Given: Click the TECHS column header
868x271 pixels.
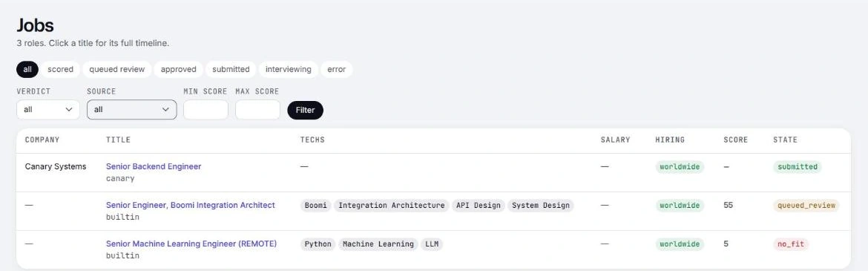Looking at the screenshot, I should 312,140.
